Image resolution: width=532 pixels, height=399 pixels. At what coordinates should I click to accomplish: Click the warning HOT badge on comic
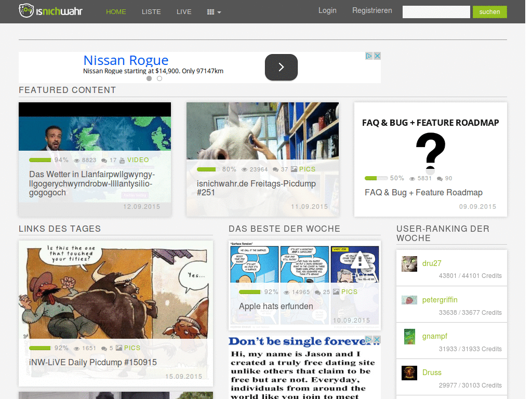360,267
